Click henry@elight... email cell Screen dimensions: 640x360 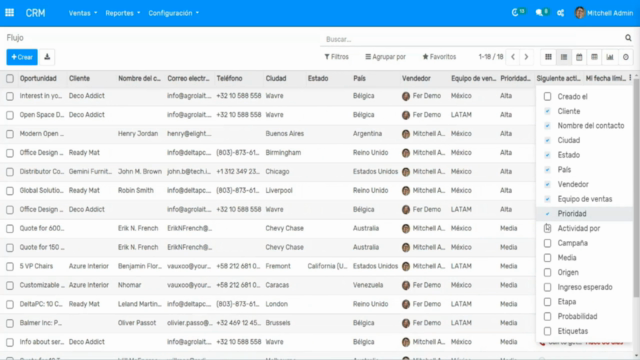coord(189,134)
